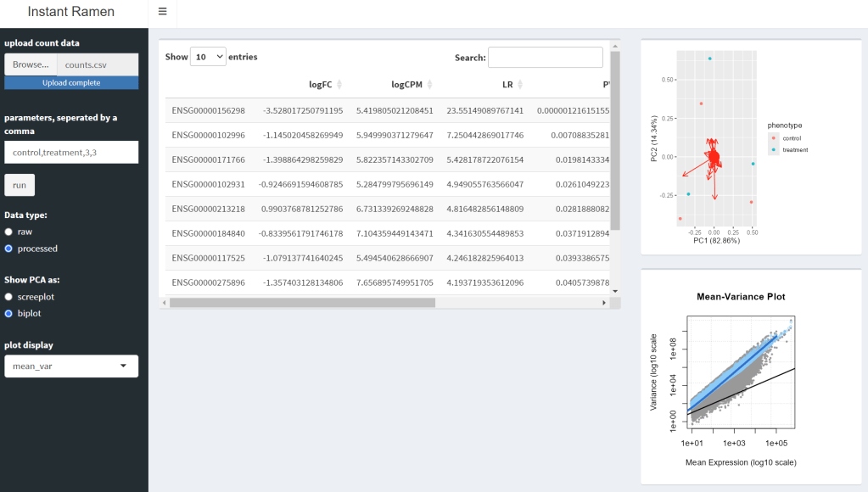The height and width of the screenshot is (492, 868).
Task: Click the Instant Ramen app title
Action: [71, 13]
